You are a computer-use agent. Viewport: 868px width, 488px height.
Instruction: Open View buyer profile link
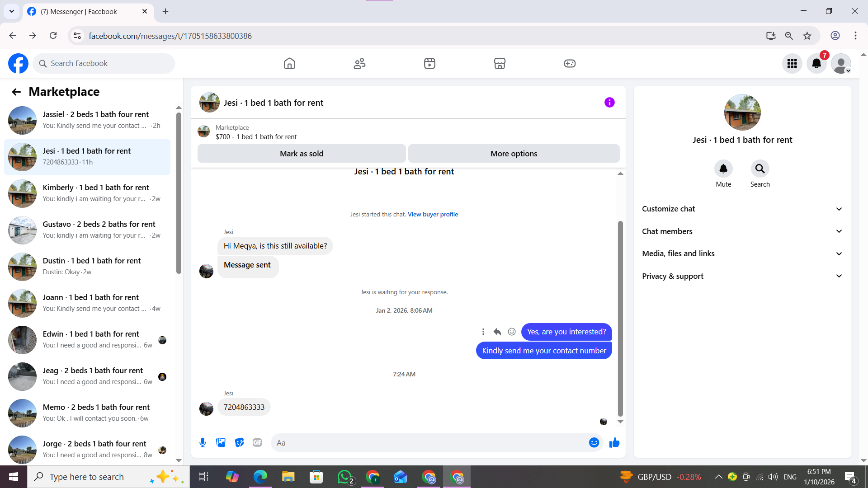[x=433, y=214]
